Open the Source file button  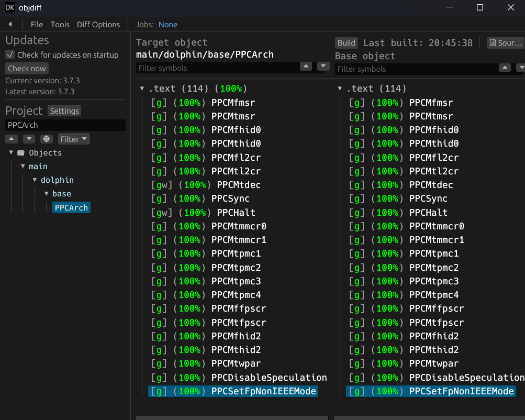click(506, 43)
